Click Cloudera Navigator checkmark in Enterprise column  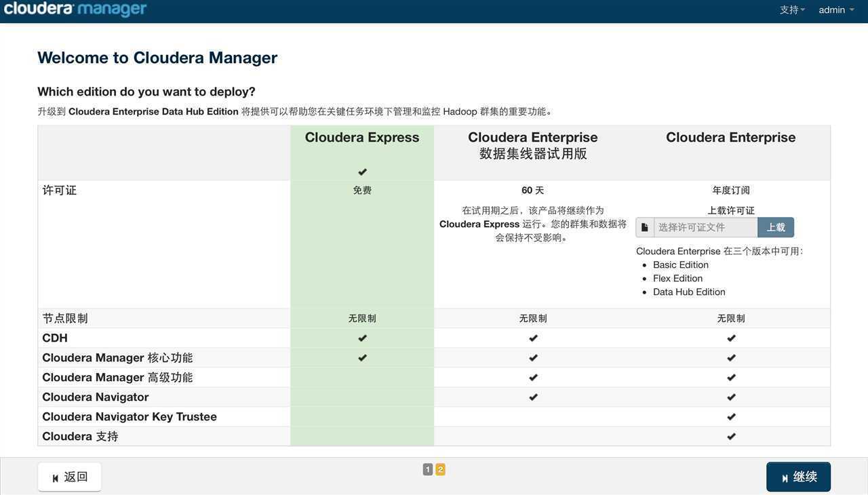click(x=731, y=397)
